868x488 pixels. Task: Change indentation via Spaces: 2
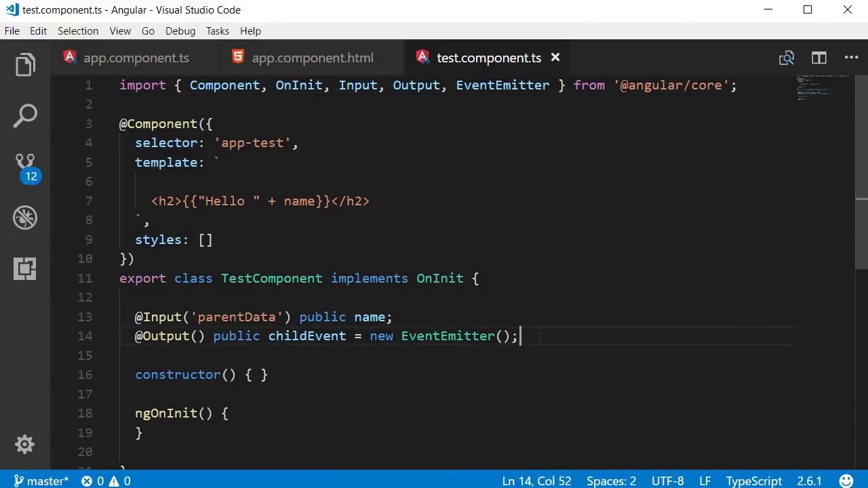coord(611,481)
